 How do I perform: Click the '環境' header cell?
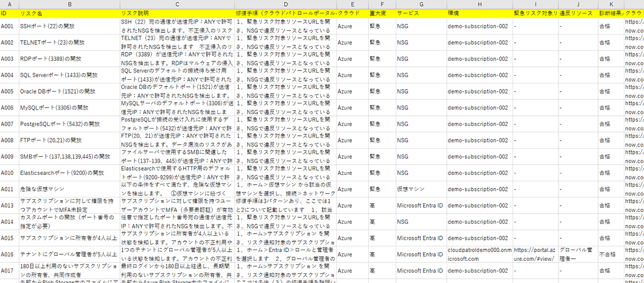[x=480, y=13]
